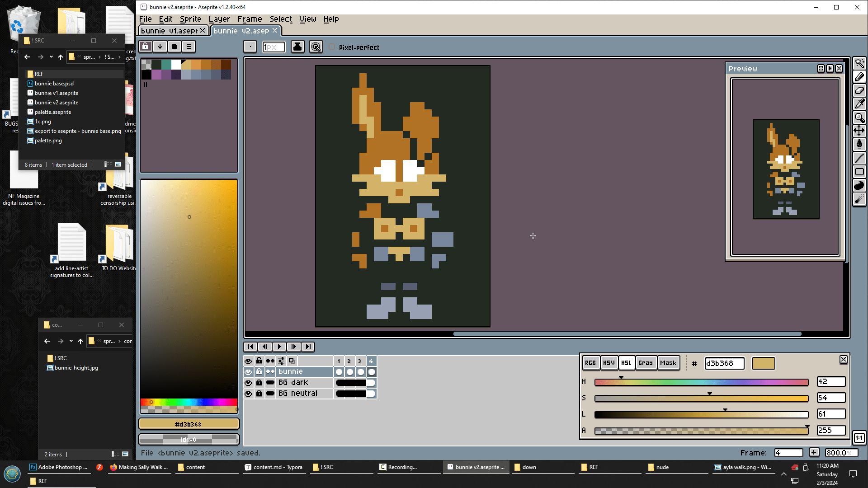Click the HSV color mode button
The image size is (868, 488).
pos(609,363)
